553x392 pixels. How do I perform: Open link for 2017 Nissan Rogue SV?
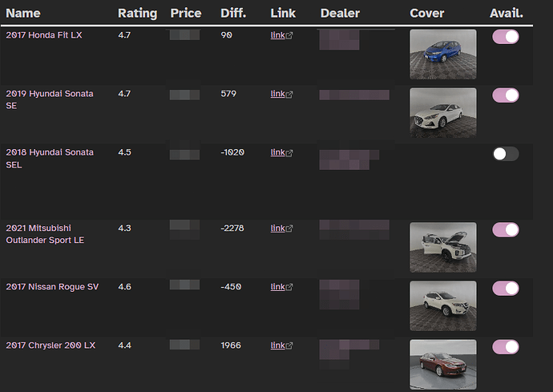pyautogui.click(x=281, y=287)
